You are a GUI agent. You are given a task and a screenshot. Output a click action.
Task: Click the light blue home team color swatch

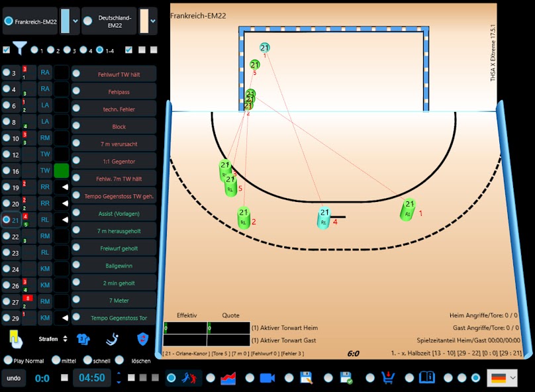(x=66, y=20)
